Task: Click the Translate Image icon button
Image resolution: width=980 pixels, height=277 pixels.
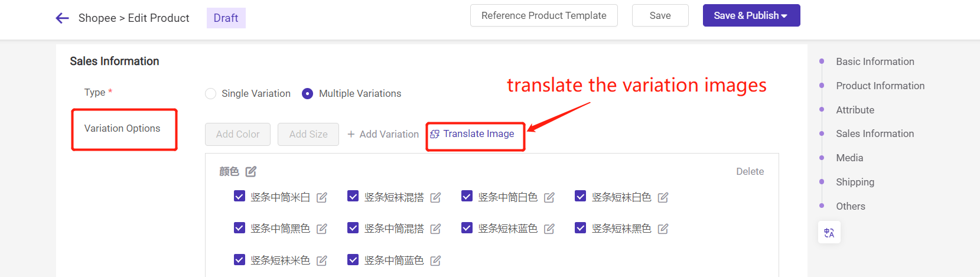Action: [435, 134]
